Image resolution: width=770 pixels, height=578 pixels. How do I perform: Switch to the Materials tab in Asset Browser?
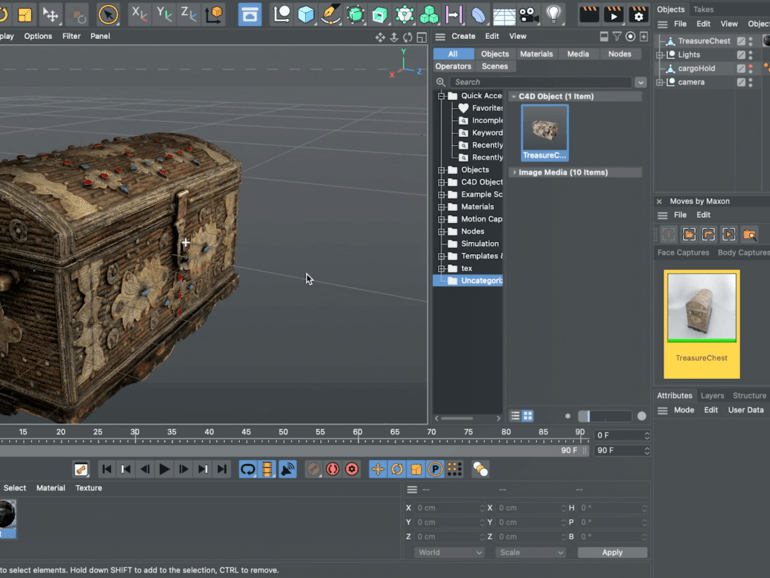536,54
